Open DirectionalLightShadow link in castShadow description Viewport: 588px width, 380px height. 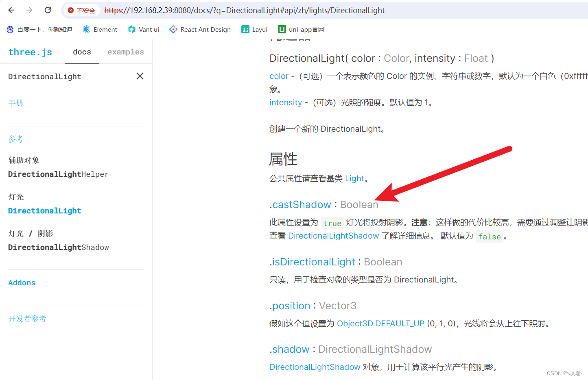tap(334, 236)
